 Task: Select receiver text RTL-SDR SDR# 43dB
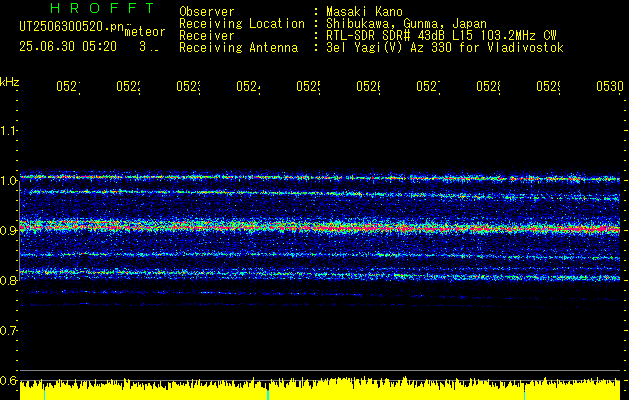tap(387, 36)
